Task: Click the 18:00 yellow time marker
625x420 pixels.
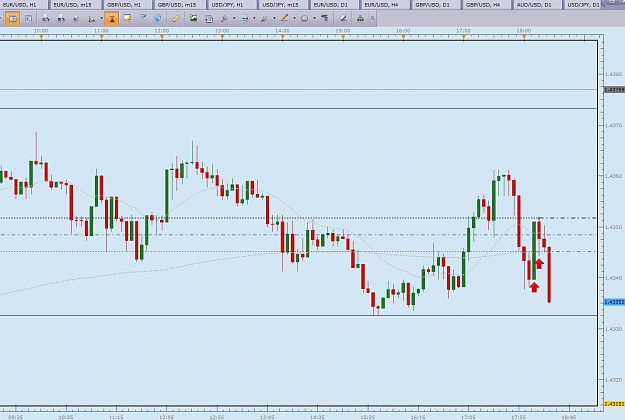Action: (x=524, y=37)
